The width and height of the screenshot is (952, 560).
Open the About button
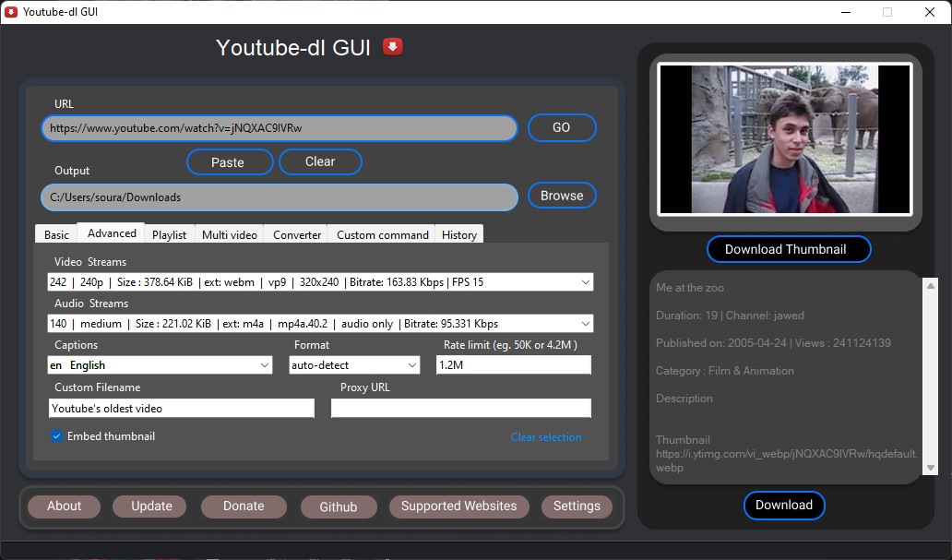coord(64,506)
